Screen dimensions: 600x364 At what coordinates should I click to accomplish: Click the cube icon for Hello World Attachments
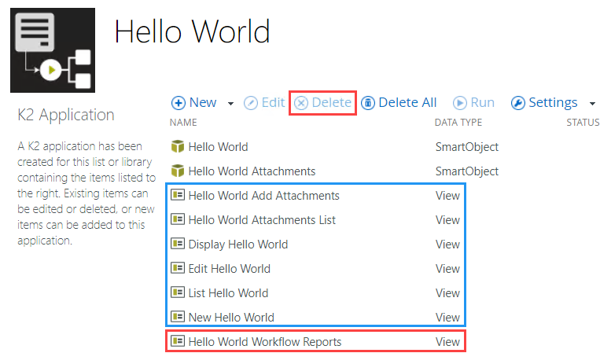[178, 171]
